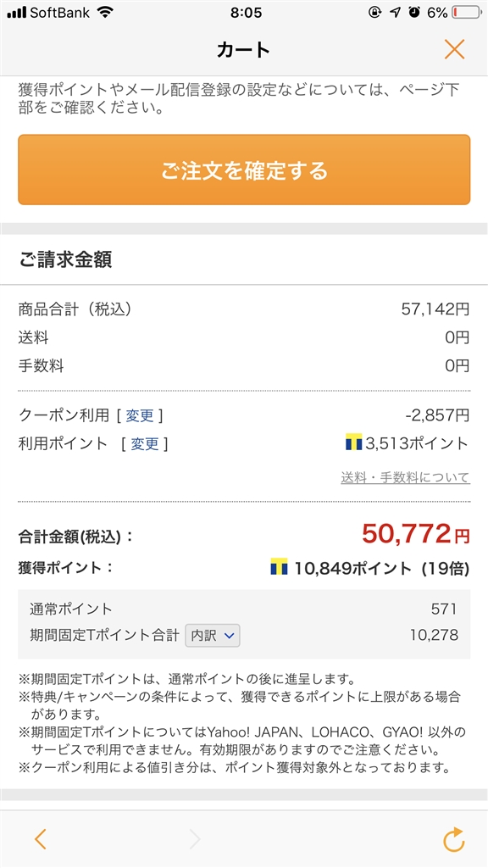The width and height of the screenshot is (488, 868).
Task: Open the 送料・手数料について link
Action: (x=406, y=477)
